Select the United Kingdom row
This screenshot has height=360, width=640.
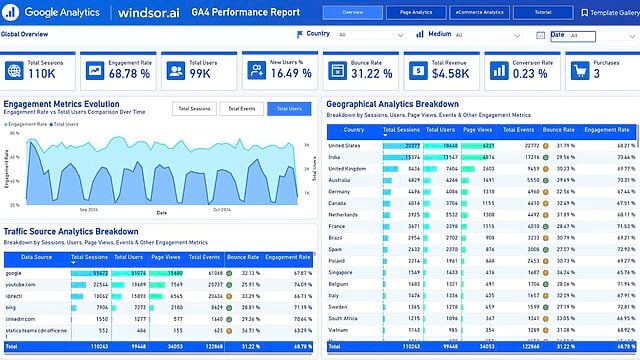(482, 169)
